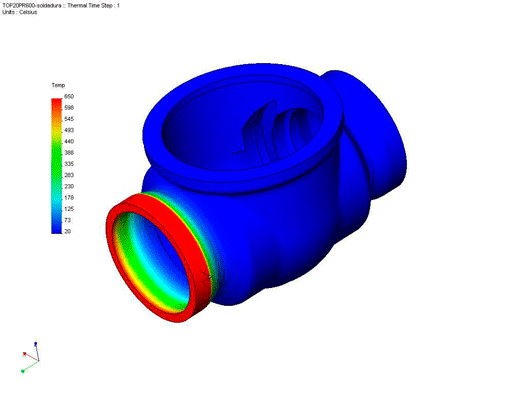Click the 178 legend value

pos(69,198)
